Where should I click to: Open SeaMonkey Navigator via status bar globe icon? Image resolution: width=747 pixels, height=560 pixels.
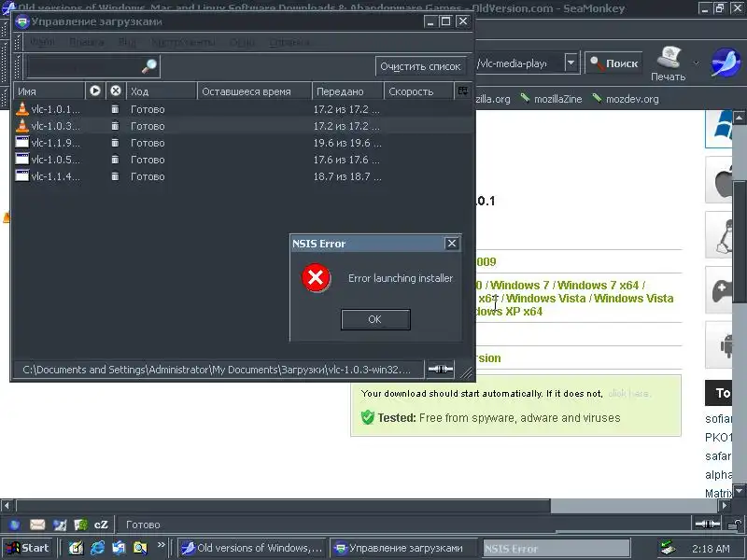(15, 525)
